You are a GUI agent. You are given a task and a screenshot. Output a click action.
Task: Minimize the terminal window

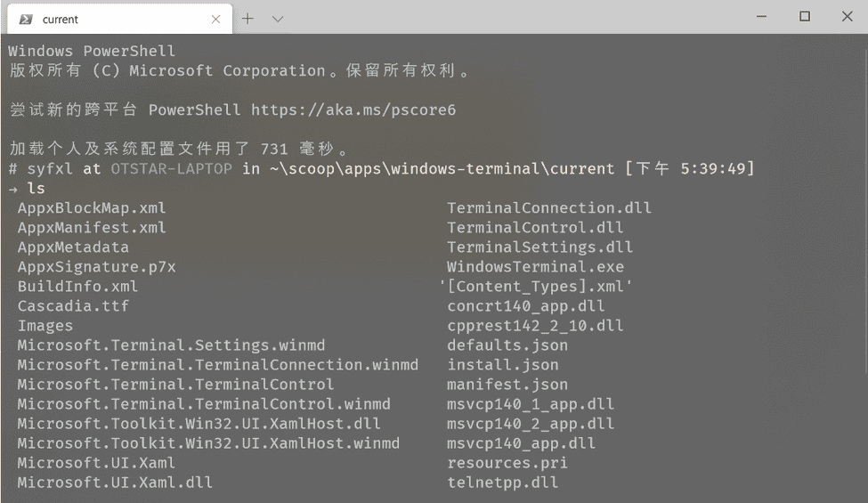pyautogui.click(x=762, y=17)
